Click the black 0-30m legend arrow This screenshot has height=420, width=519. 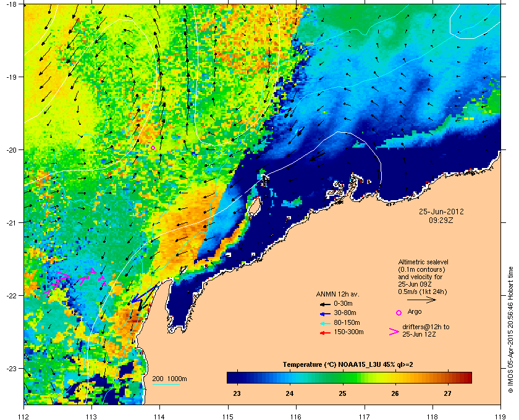coord(325,304)
